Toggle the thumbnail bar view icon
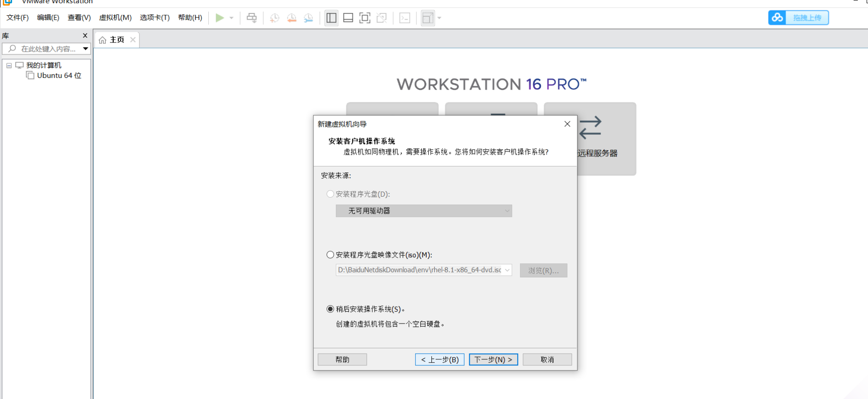Image resolution: width=868 pixels, height=399 pixels. pyautogui.click(x=348, y=18)
